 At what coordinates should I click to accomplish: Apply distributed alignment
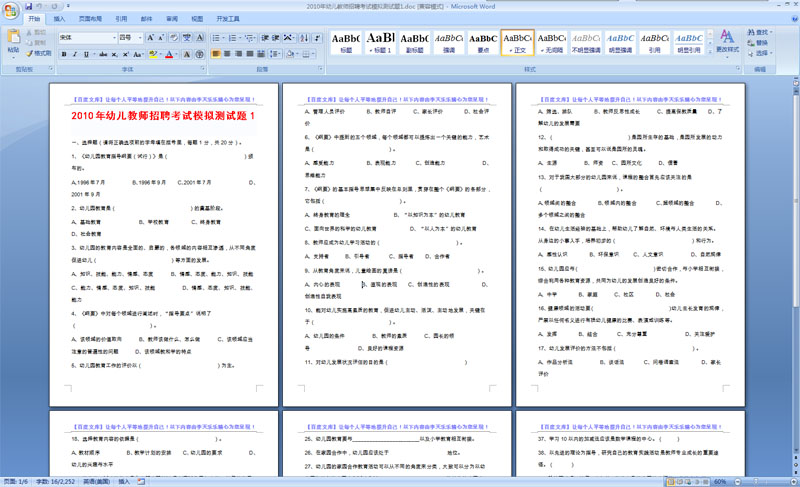click(261, 54)
